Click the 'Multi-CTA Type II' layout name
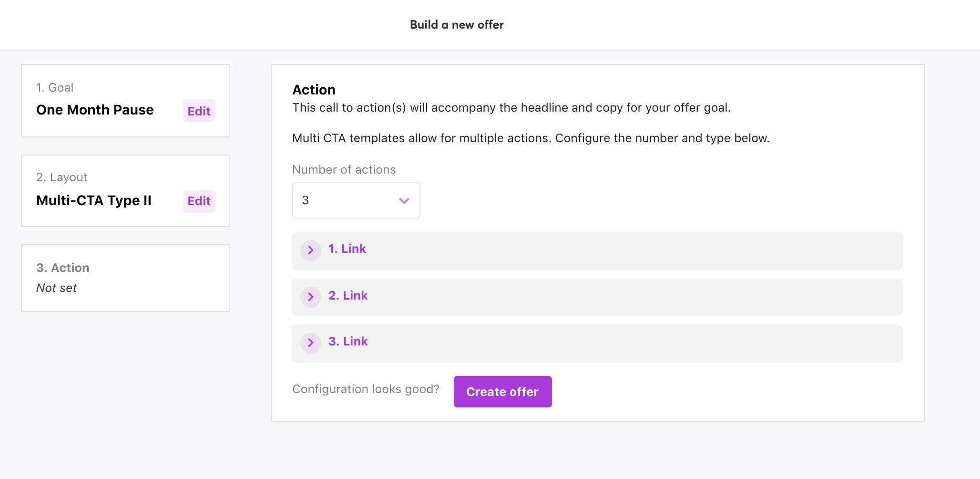Screen dimensions: 980x479 94,200
